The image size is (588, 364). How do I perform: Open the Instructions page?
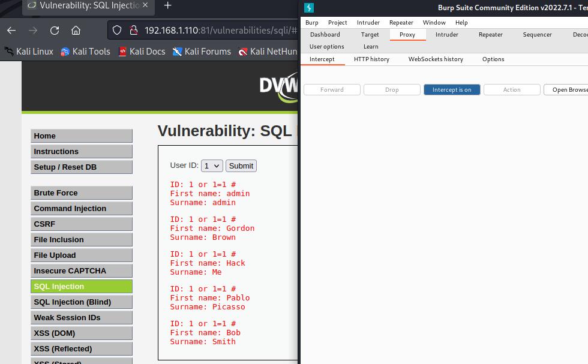click(82, 152)
